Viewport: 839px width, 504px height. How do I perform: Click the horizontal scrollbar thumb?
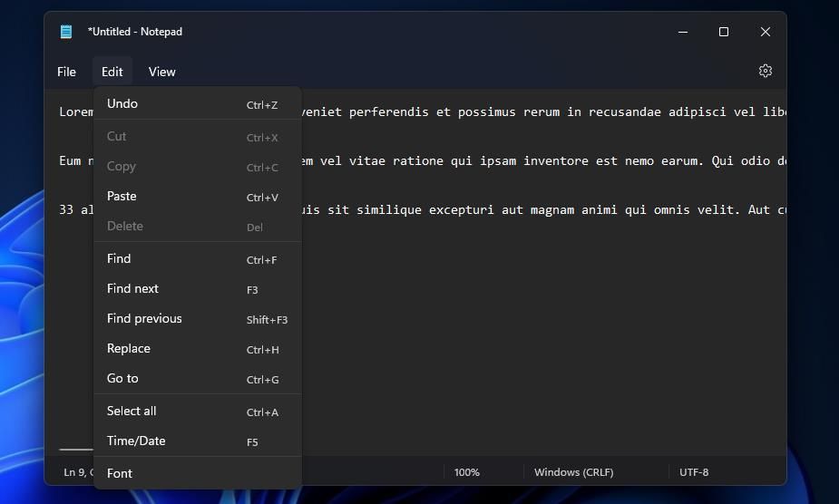[x=76, y=450]
